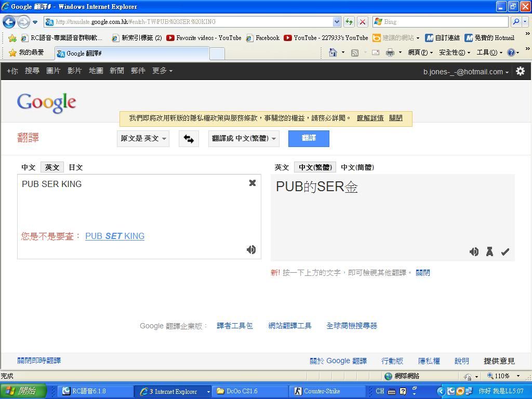
Task: Click the browser Refresh icon
Action: [349, 22]
